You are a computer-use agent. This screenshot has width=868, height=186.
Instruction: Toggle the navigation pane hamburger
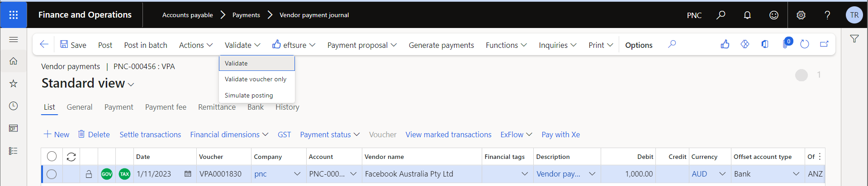click(x=14, y=40)
